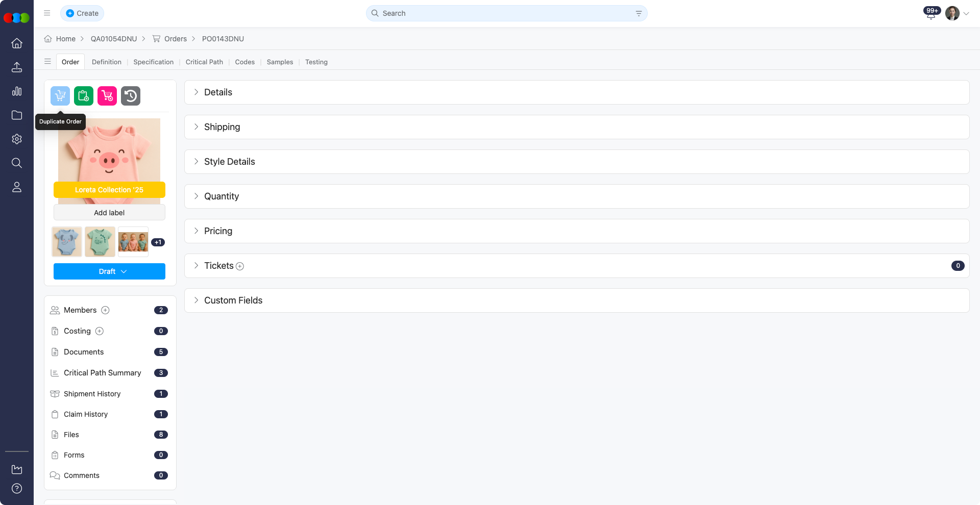This screenshot has width=980, height=505.
Task: Open the folder icon in the left sidebar
Action: point(17,115)
